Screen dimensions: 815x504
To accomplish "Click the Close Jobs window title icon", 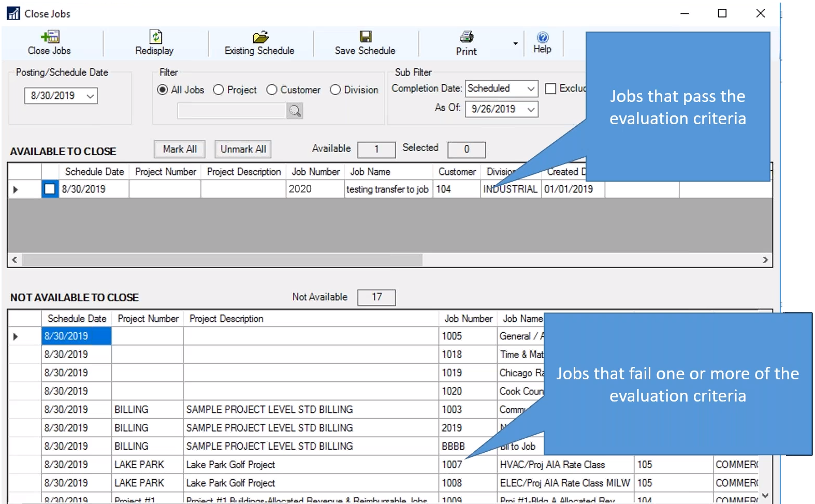I will (13, 13).
